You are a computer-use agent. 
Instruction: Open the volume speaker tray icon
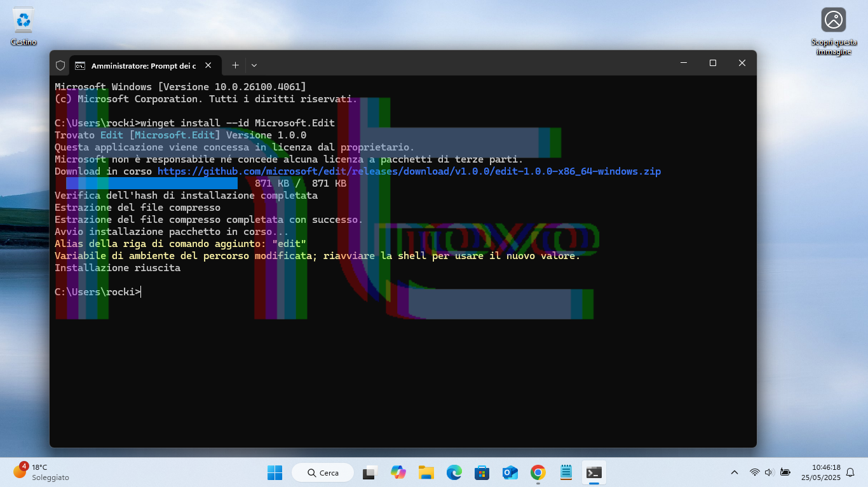(x=769, y=472)
